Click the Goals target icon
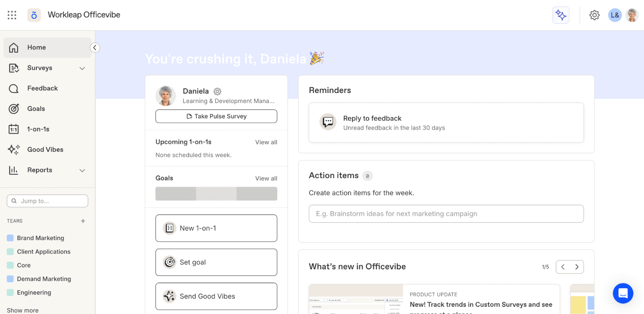The width and height of the screenshot is (644, 314). tap(14, 109)
